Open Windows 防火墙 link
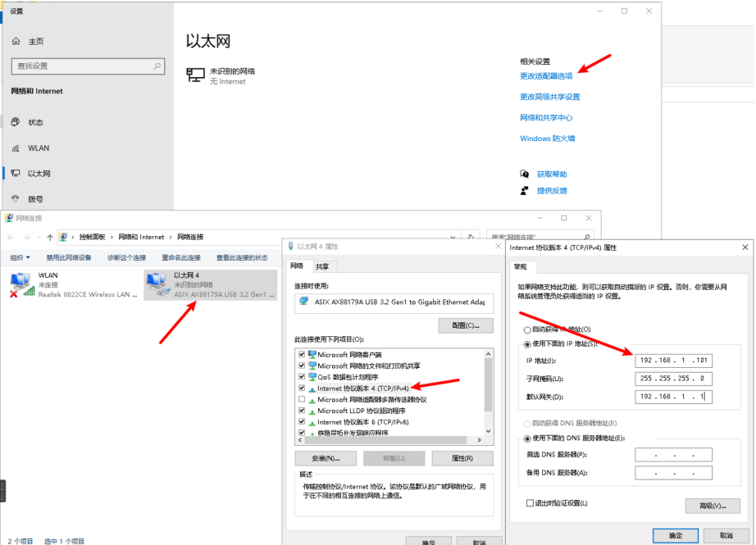 point(547,139)
